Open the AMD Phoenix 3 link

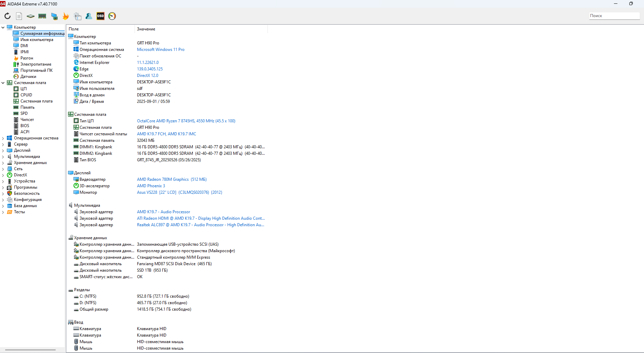coord(151,186)
